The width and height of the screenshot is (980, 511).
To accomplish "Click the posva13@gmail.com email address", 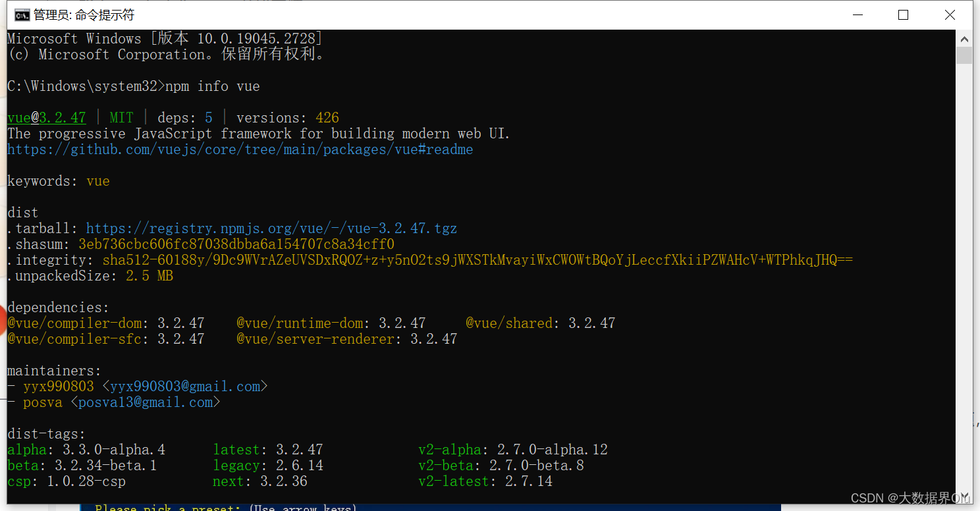I will 146,402.
